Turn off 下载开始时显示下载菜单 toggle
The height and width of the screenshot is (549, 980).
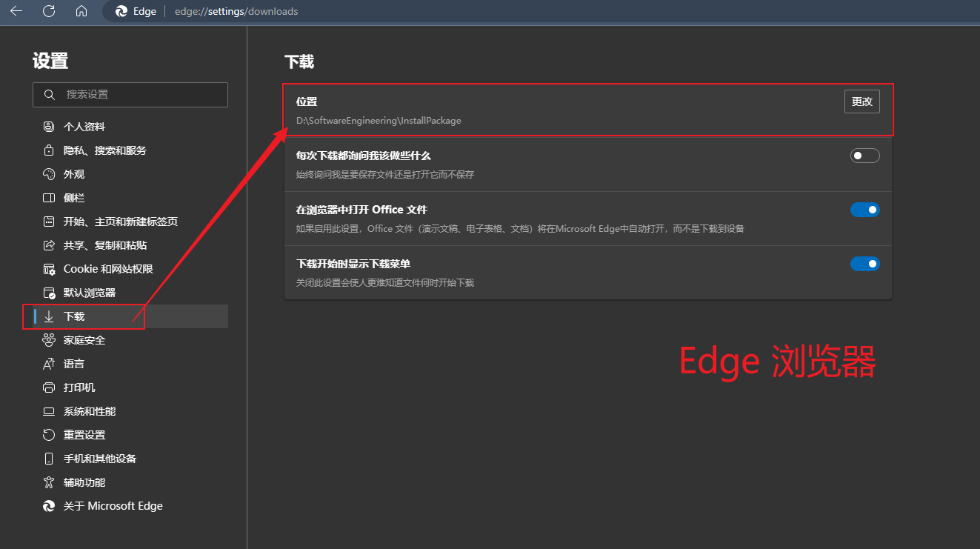pos(864,263)
